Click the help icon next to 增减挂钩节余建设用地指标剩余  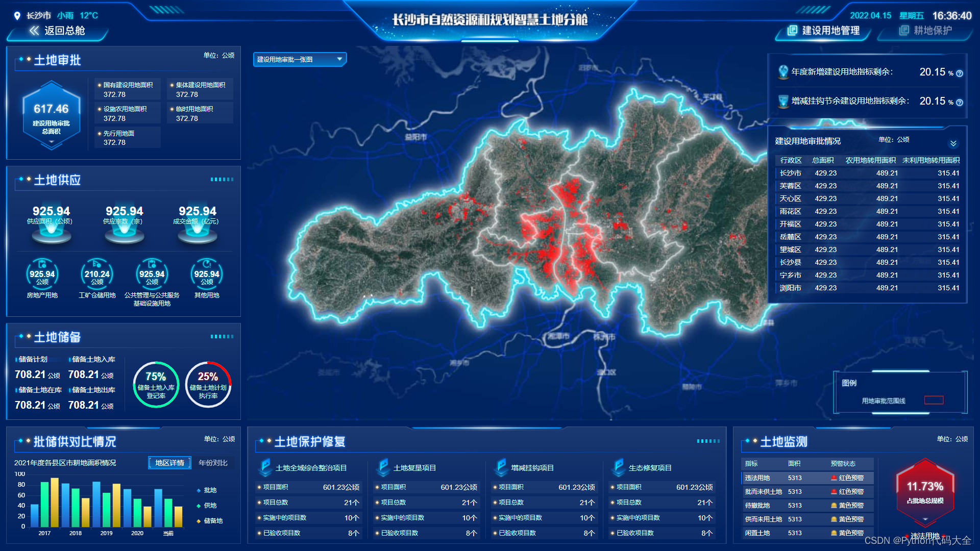tap(960, 103)
